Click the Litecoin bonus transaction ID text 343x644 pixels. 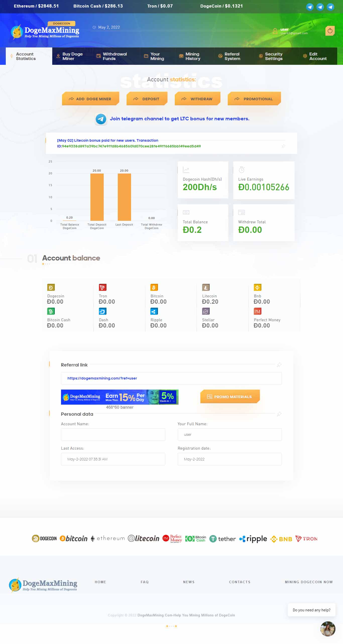tap(131, 146)
